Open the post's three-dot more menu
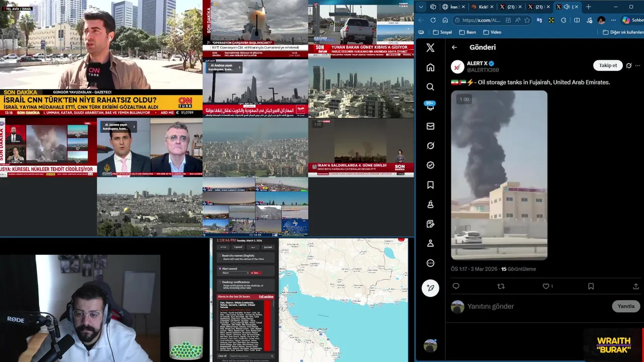 (638, 65)
